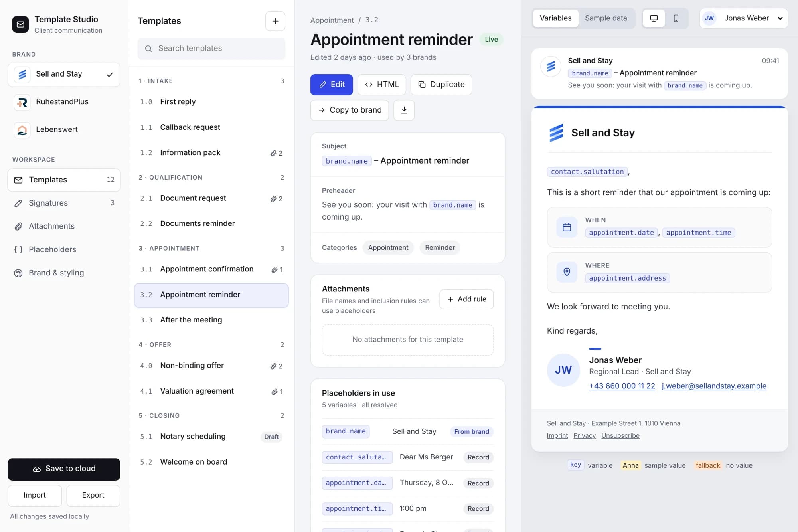Open Brand & styling via its palette icon
The height and width of the screenshot is (532, 798).
click(18, 273)
